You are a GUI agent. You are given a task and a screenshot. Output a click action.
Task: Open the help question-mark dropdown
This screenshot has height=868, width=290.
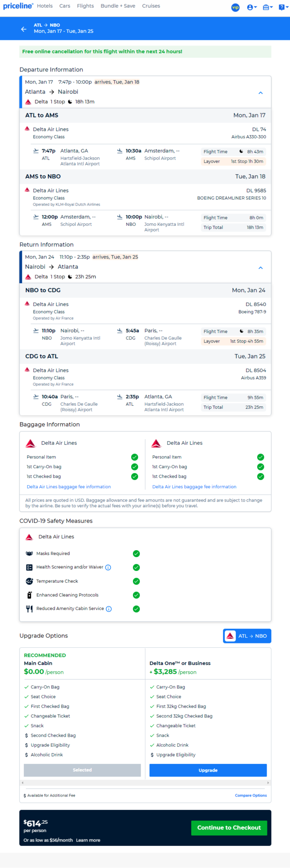coord(283,7)
